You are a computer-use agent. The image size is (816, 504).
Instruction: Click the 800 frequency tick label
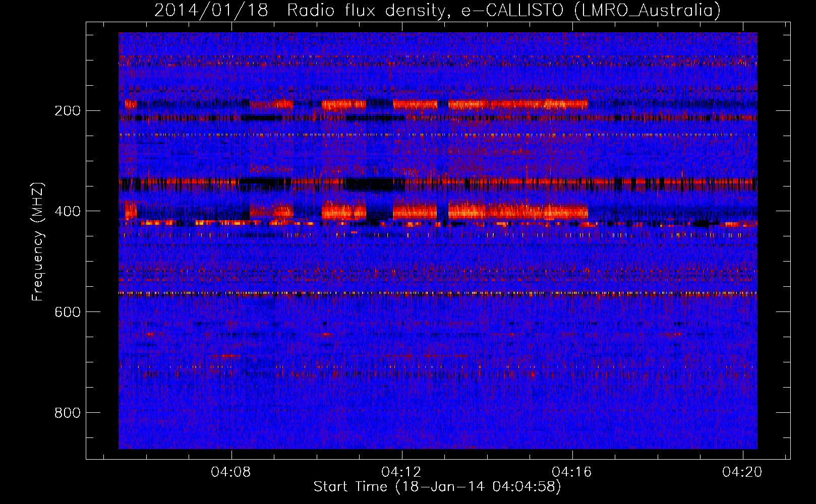(x=68, y=413)
